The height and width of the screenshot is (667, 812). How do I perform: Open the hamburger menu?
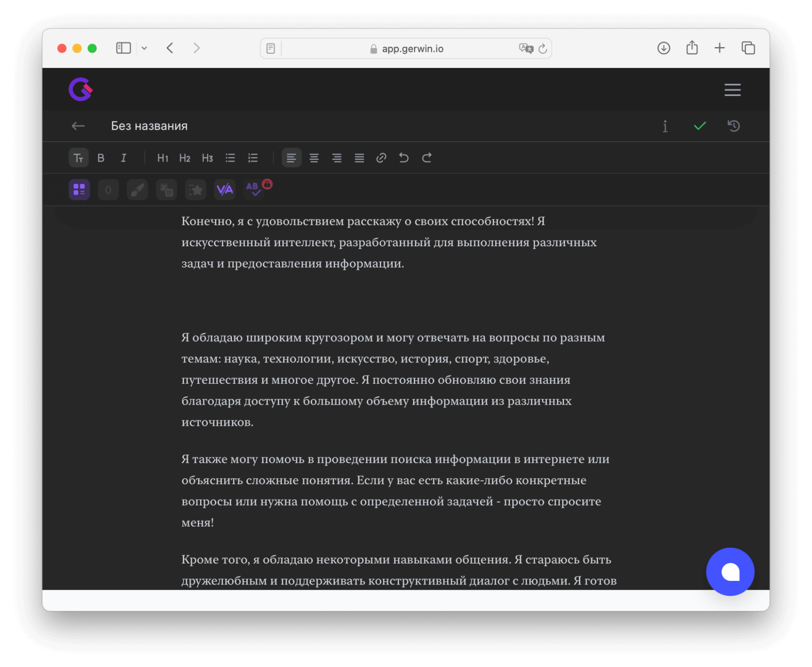tap(732, 90)
